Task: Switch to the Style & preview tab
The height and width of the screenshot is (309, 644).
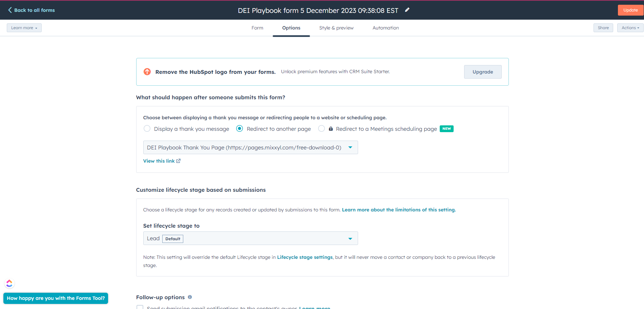Action: [x=336, y=28]
